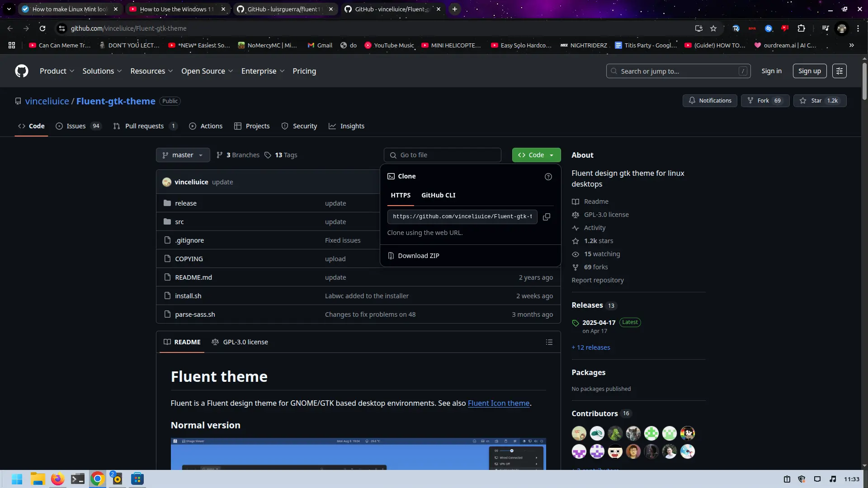Expand the Open Source menu
The image size is (868, 488).
[207, 71]
